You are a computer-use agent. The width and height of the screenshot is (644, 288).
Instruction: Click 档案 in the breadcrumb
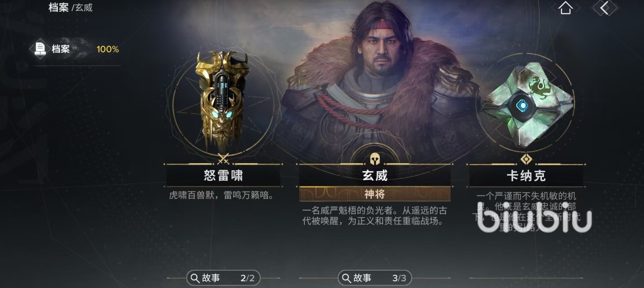click(58, 8)
